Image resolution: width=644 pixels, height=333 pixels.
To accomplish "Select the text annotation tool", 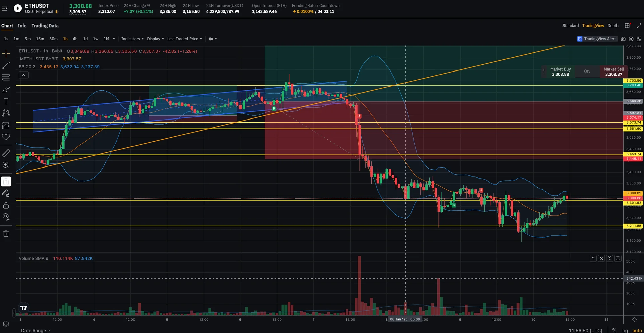I will click(6, 101).
